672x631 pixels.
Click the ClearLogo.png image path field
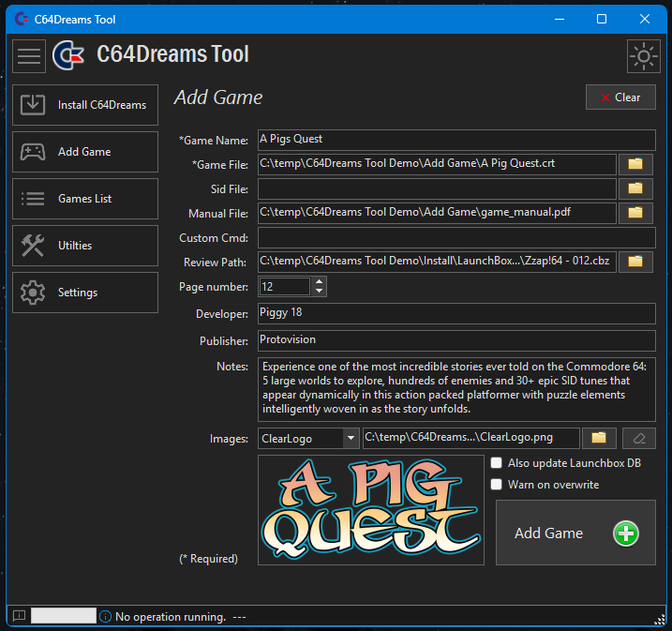coord(471,438)
